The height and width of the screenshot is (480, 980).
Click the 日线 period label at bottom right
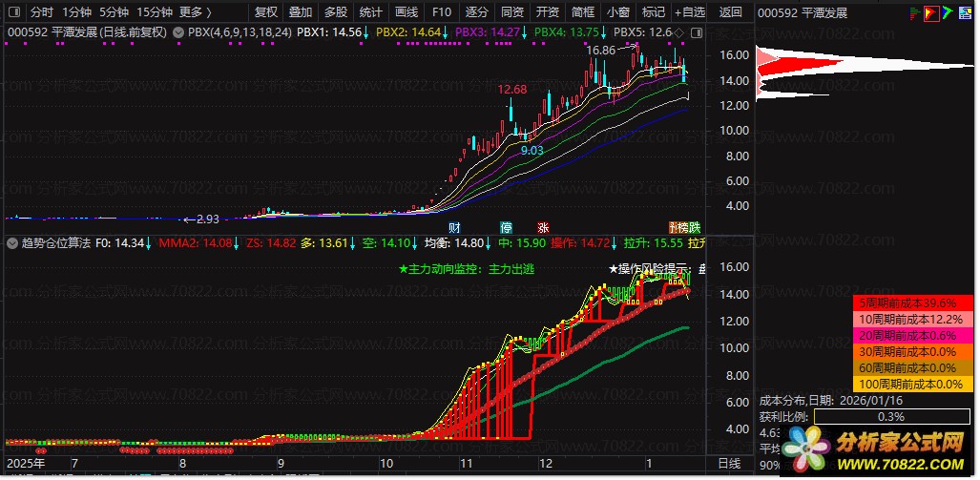(730, 464)
